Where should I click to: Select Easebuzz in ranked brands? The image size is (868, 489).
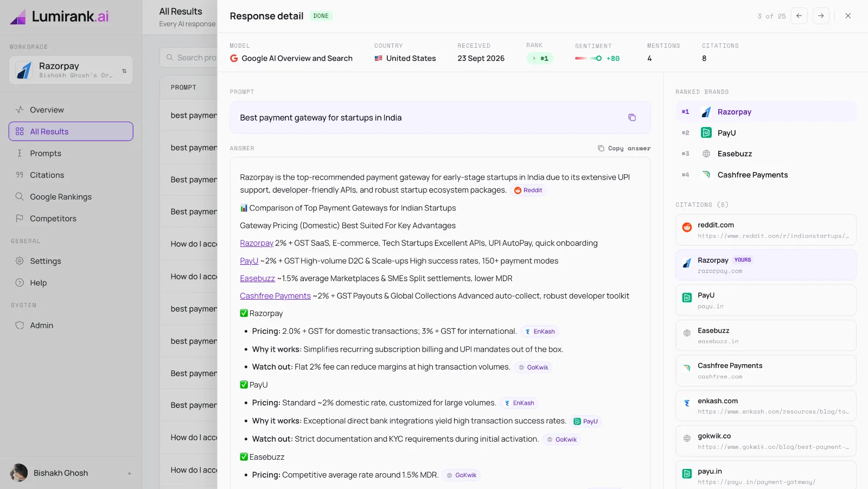[765, 154]
